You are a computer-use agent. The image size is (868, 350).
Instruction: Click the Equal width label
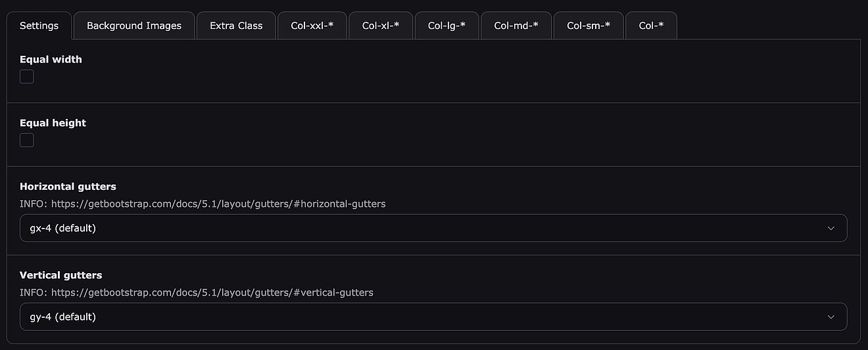coord(51,59)
